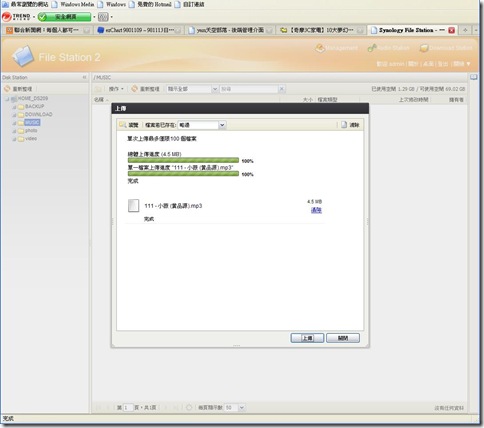This screenshot has height=428, width=484.
Task: Close the Synology File Station tab
Action: click(x=452, y=30)
